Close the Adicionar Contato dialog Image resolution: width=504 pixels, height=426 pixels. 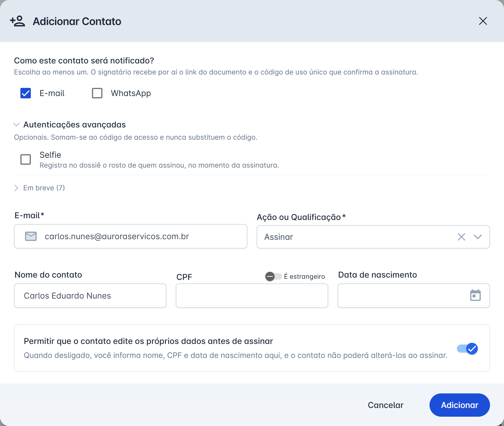483,21
